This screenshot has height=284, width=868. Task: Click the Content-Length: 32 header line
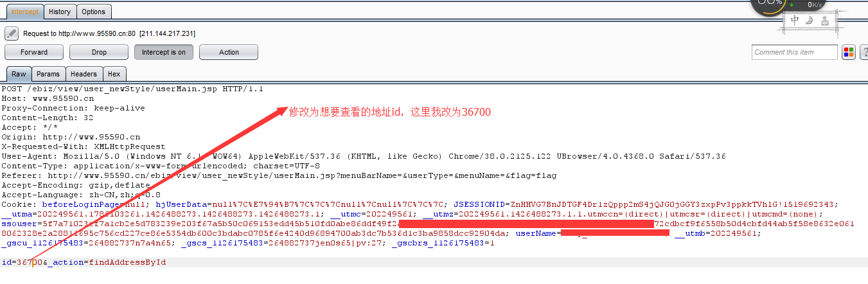point(48,118)
